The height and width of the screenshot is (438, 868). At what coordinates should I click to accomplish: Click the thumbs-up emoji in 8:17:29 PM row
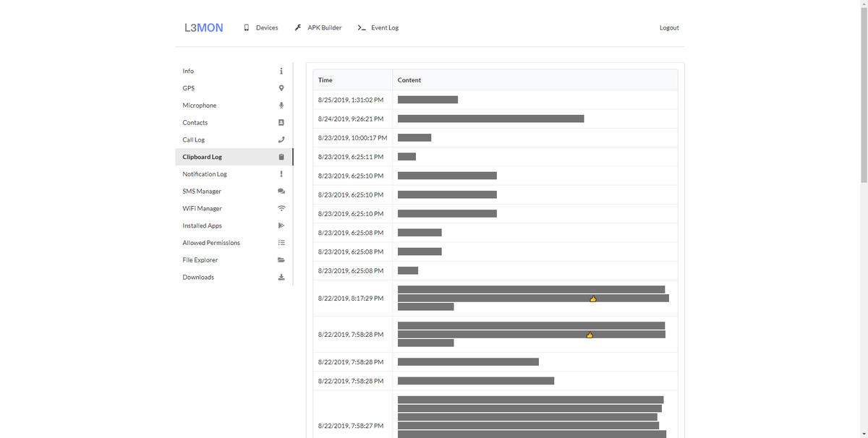[x=593, y=299]
